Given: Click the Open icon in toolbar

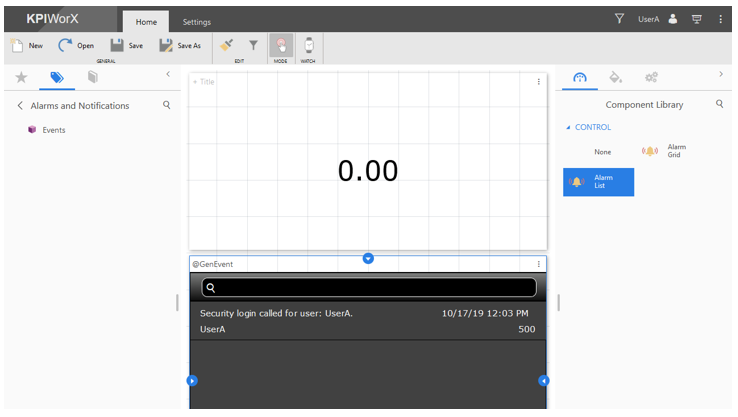Looking at the screenshot, I should 75,45.
